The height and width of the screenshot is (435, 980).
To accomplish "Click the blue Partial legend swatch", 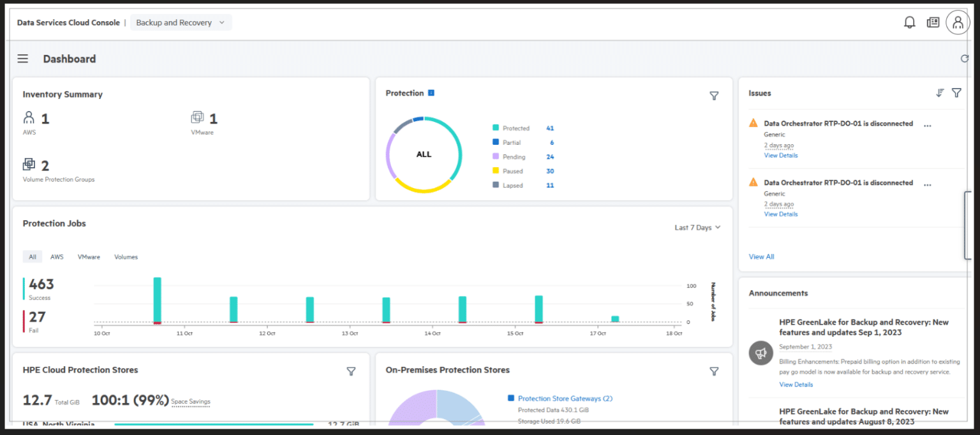I will (496, 142).
